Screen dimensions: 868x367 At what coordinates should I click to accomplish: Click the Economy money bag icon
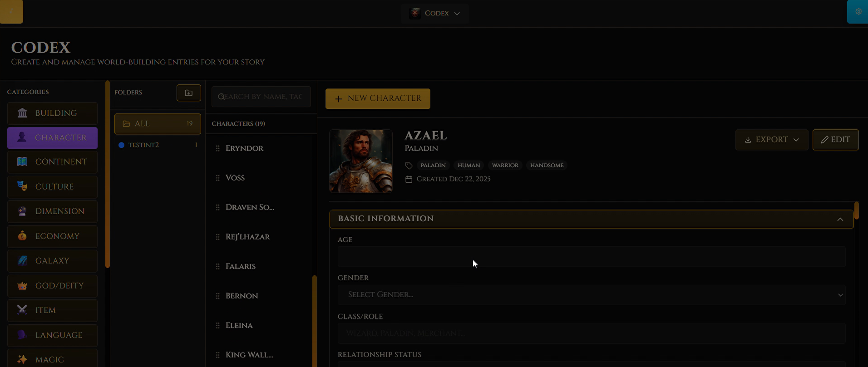[22, 236]
